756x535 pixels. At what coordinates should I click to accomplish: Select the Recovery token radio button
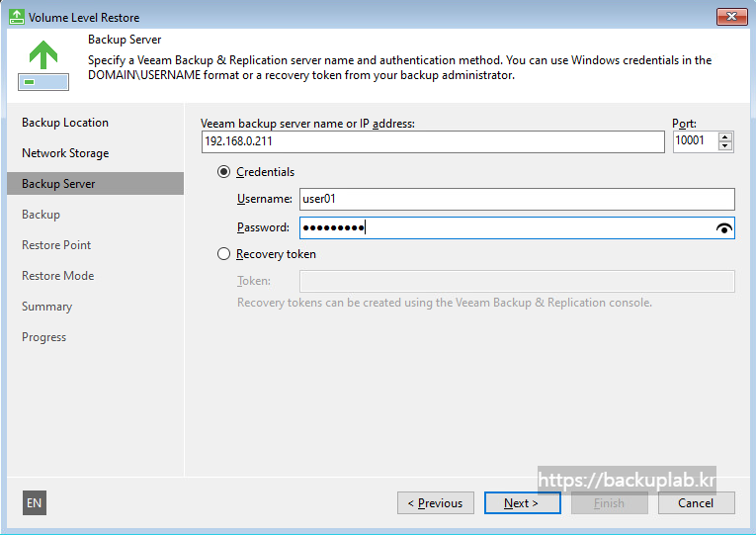tap(223, 254)
